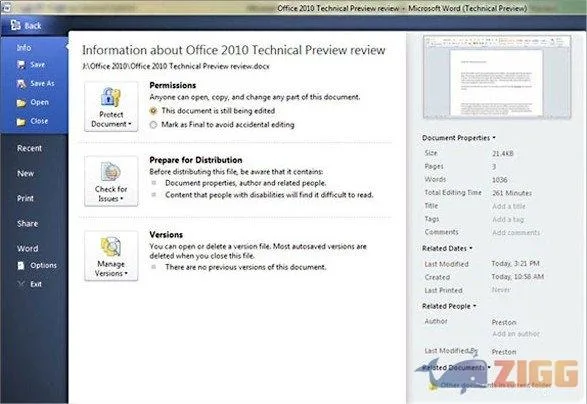Switch to the Print tab
Screen dimensions: 587x404
click(25, 198)
